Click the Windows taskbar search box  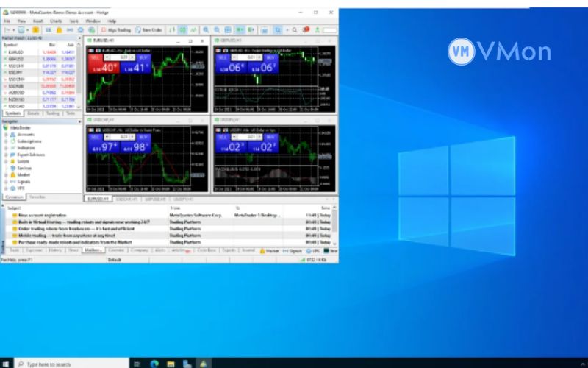click(71, 364)
